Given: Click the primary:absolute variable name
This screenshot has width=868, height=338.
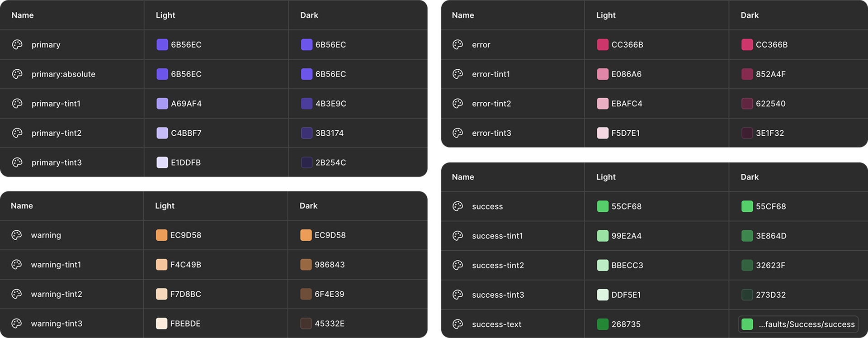Looking at the screenshot, I should tap(63, 74).
